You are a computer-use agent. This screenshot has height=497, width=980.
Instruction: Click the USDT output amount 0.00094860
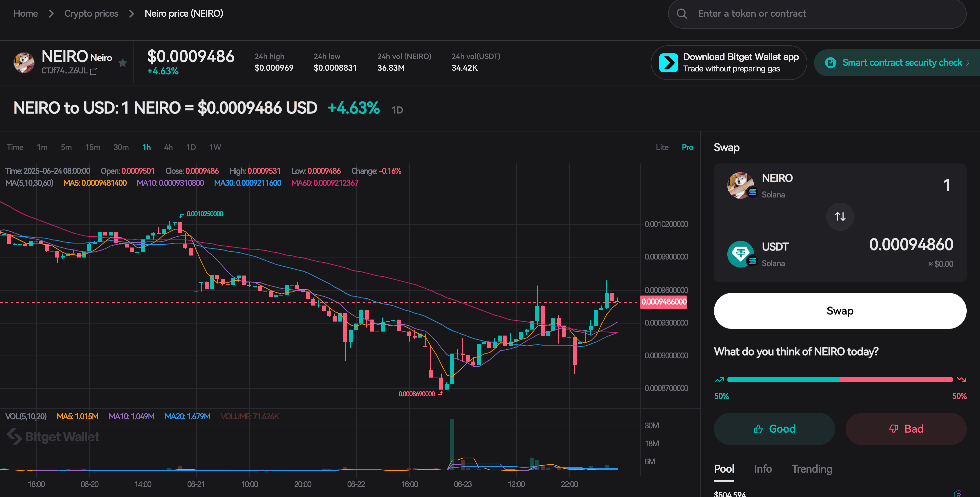(x=911, y=244)
